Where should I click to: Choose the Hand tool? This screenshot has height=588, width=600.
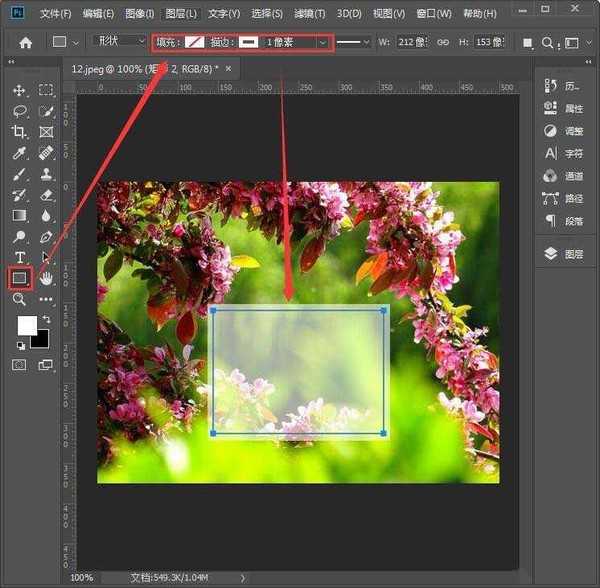(46, 278)
